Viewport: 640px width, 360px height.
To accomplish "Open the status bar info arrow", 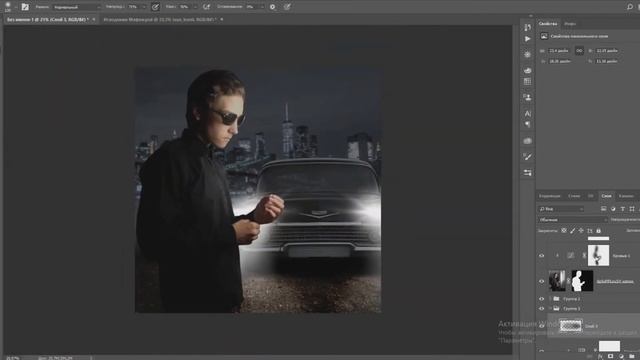I will (91, 358).
